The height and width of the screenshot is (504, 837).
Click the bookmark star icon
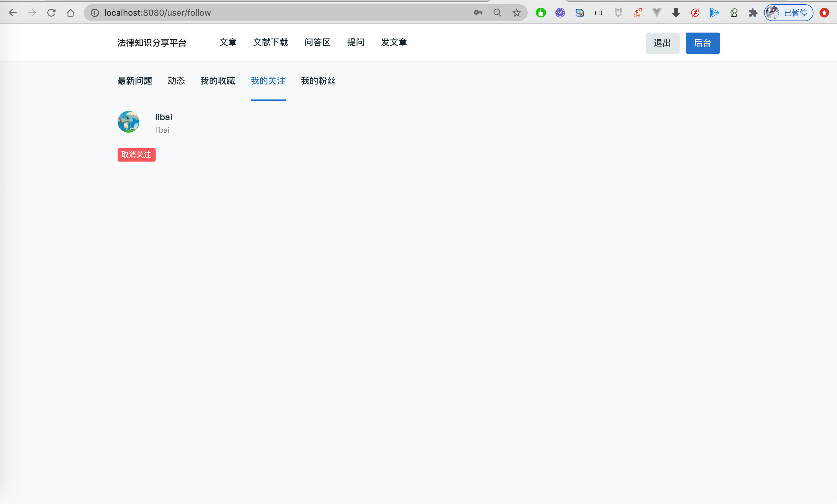[x=516, y=13]
